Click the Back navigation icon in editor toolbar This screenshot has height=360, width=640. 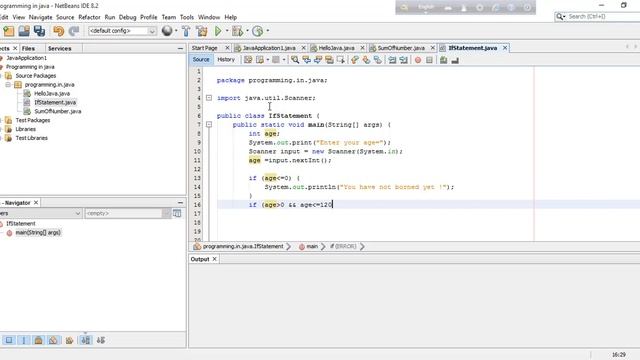pyautogui.click(x=260, y=60)
